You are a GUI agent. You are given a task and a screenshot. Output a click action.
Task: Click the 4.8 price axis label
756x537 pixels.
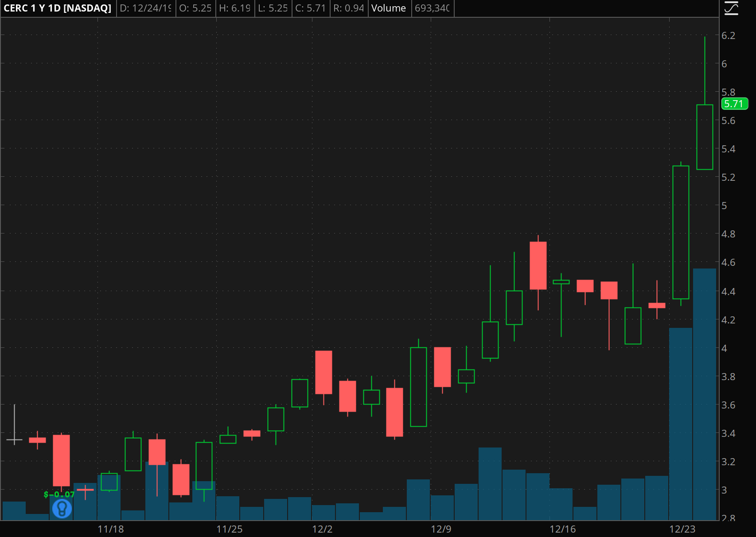729,234
